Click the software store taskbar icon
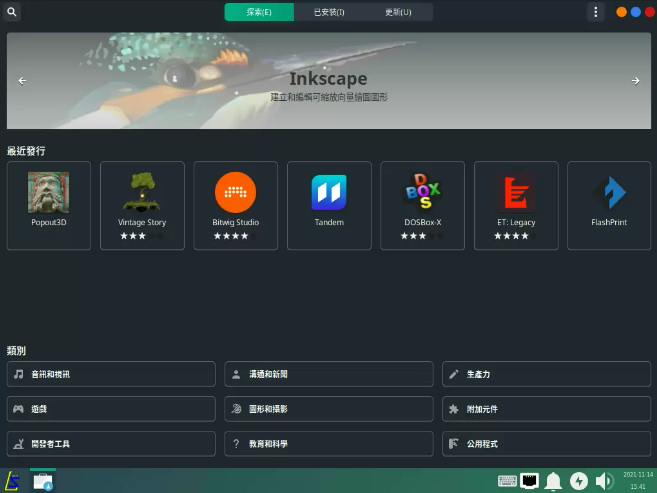 (43, 481)
